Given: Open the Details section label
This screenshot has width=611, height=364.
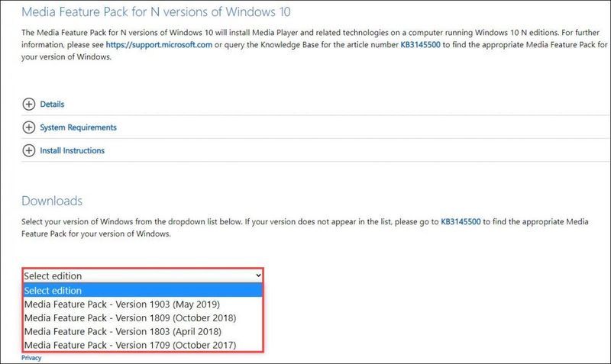Looking at the screenshot, I should (x=52, y=105).
